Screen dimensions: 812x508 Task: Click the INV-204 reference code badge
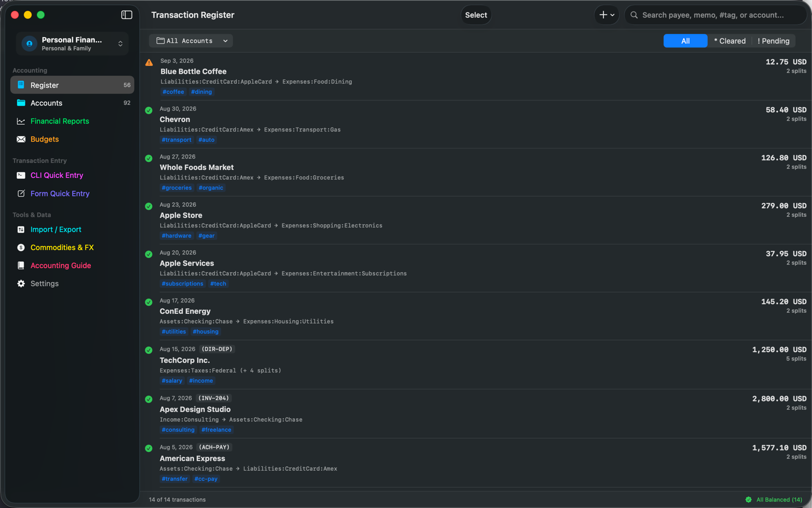coord(214,398)
